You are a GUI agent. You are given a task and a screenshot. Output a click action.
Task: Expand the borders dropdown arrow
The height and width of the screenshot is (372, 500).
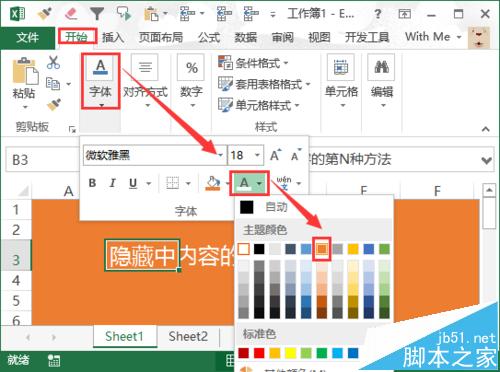pos(188,183)
